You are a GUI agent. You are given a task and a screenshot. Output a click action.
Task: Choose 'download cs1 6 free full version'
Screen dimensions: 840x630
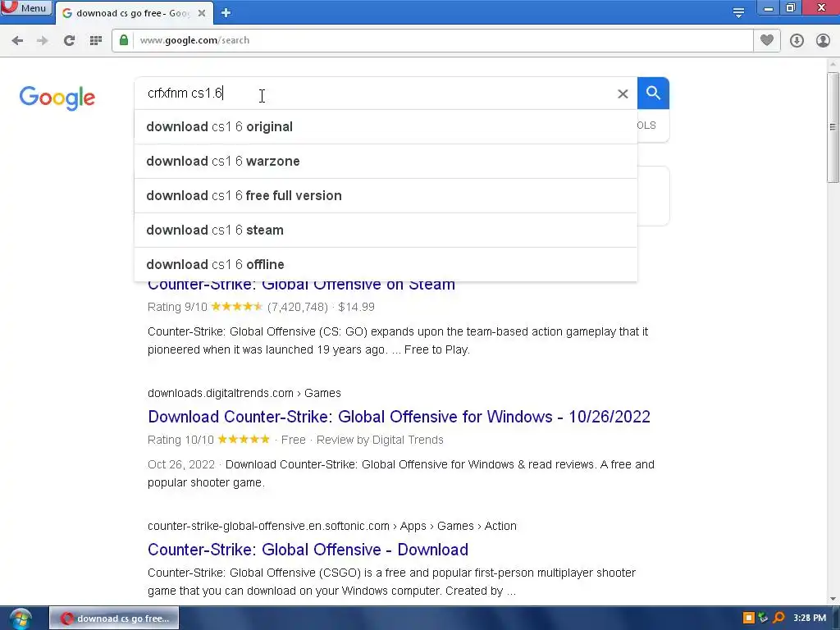tap(386, 195)
